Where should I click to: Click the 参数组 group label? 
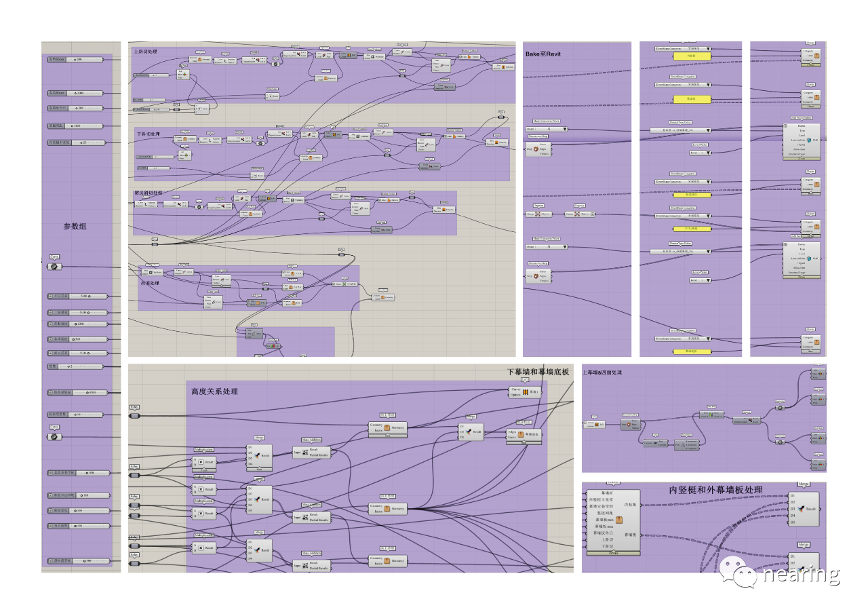75,226
